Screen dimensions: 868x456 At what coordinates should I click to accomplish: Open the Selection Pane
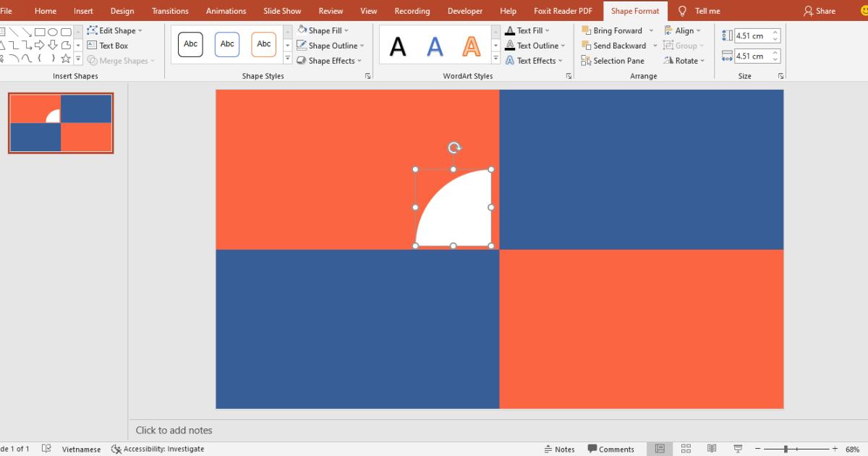pyautogui.click(x=613, y=60)
